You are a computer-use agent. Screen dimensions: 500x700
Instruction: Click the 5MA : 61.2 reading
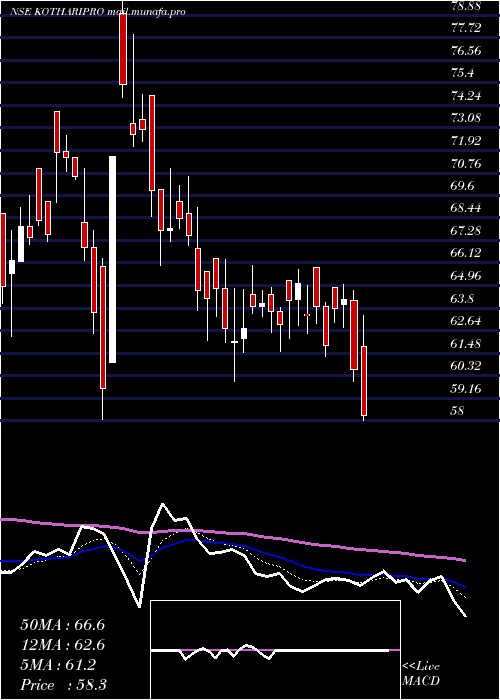pos(58,665)
